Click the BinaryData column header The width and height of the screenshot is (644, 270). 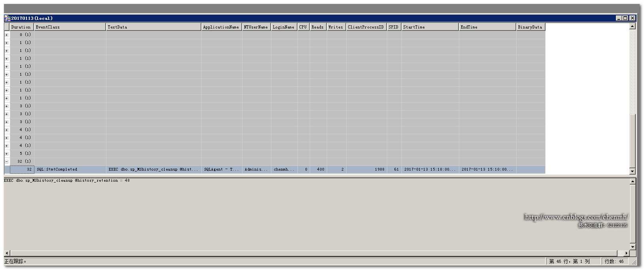coord(530,27)
